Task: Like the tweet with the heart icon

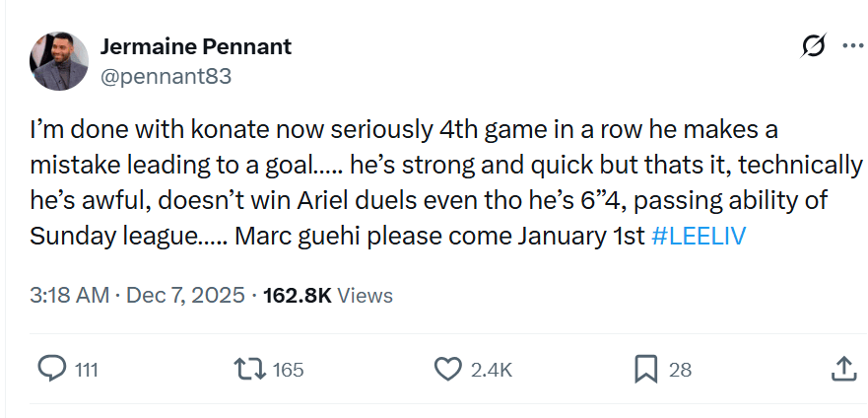Action: pyautogui.click(x=448, y=369)
